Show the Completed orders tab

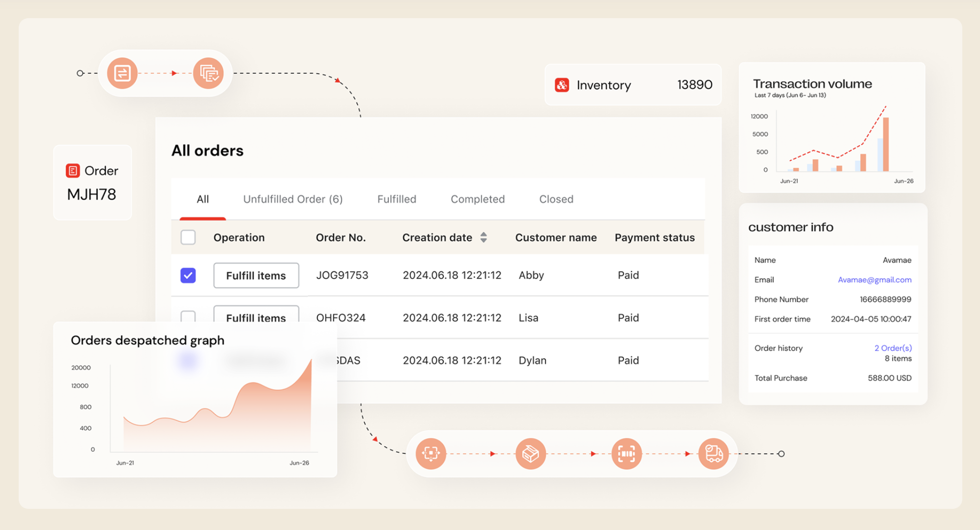(x=477, y=199)
